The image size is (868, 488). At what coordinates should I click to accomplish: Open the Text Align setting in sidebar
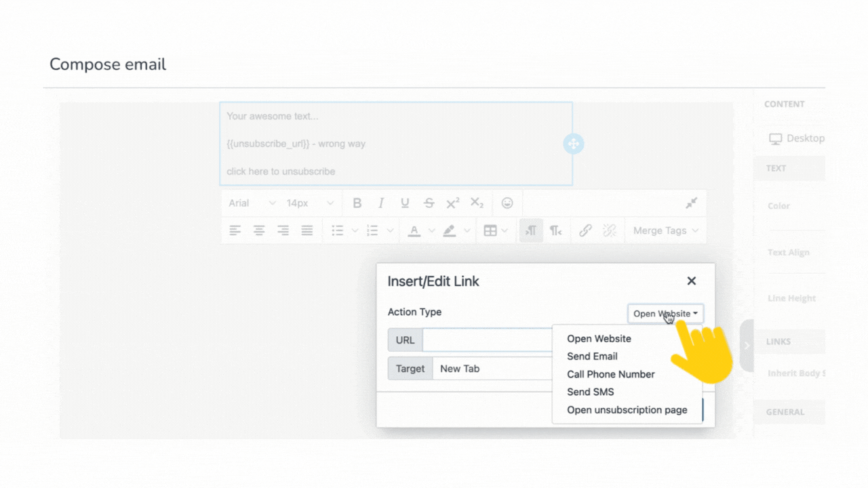(x=789, y=252)
